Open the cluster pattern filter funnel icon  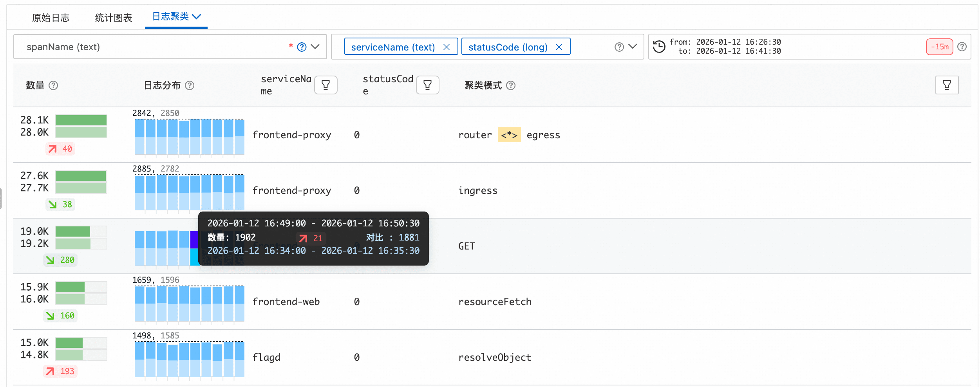tap(946, 85)
